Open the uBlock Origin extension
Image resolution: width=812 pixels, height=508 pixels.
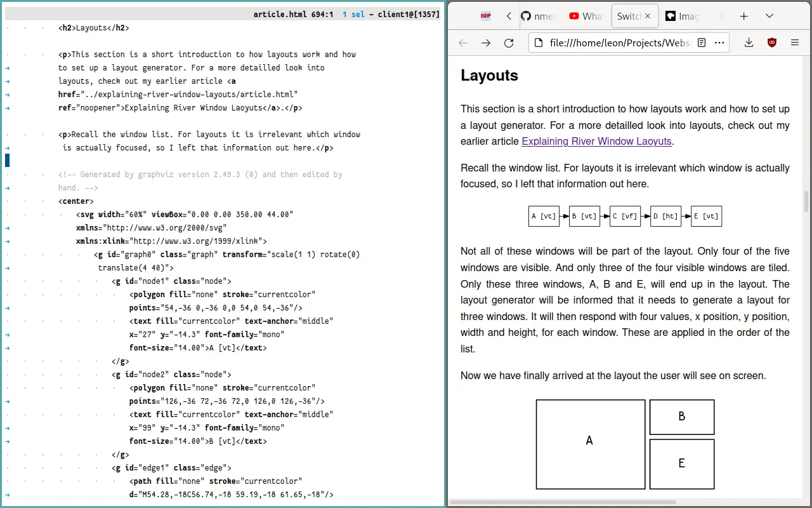click(772, 43)
